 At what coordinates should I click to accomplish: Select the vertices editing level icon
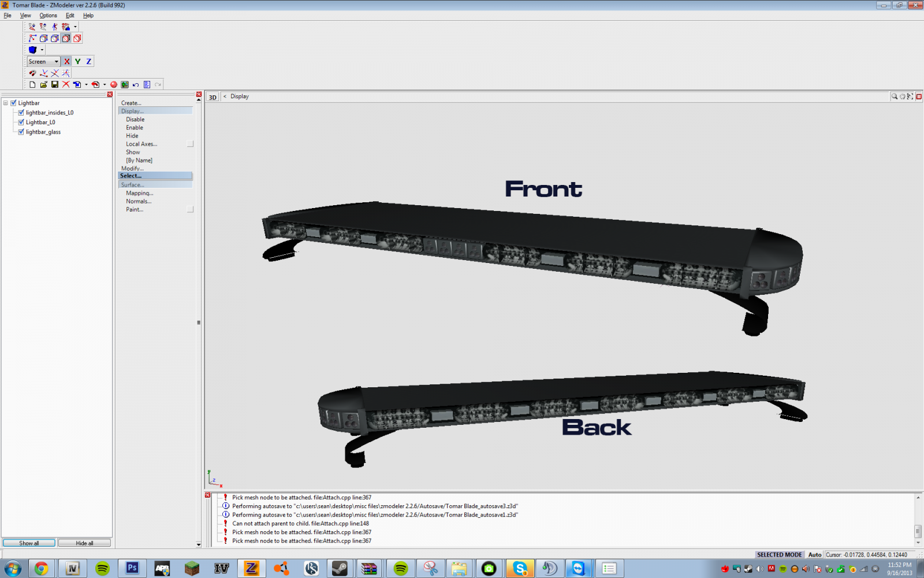click(32, 38)
